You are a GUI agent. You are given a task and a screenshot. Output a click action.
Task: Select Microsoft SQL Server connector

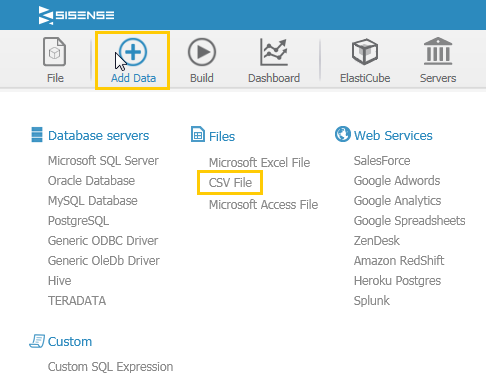pos(103,161)
